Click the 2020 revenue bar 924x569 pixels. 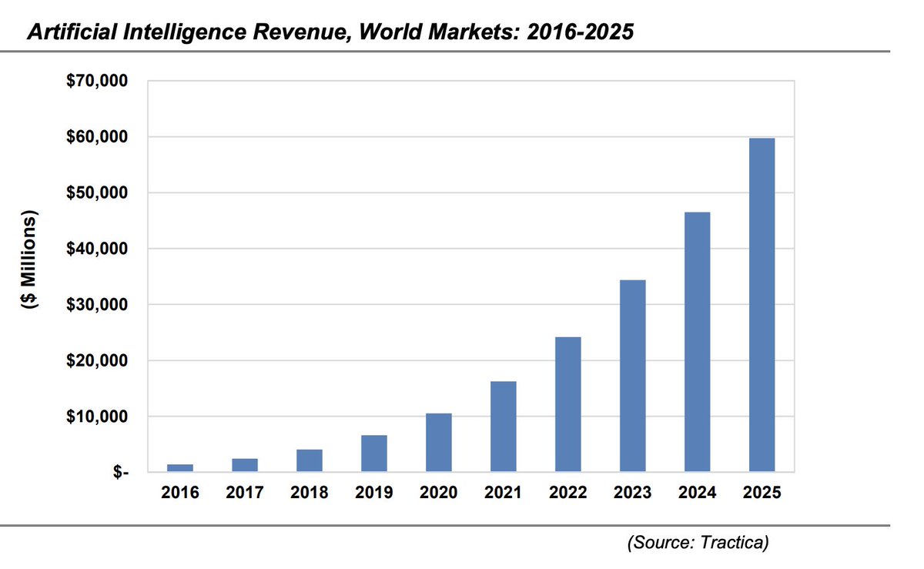click(438, 443)
